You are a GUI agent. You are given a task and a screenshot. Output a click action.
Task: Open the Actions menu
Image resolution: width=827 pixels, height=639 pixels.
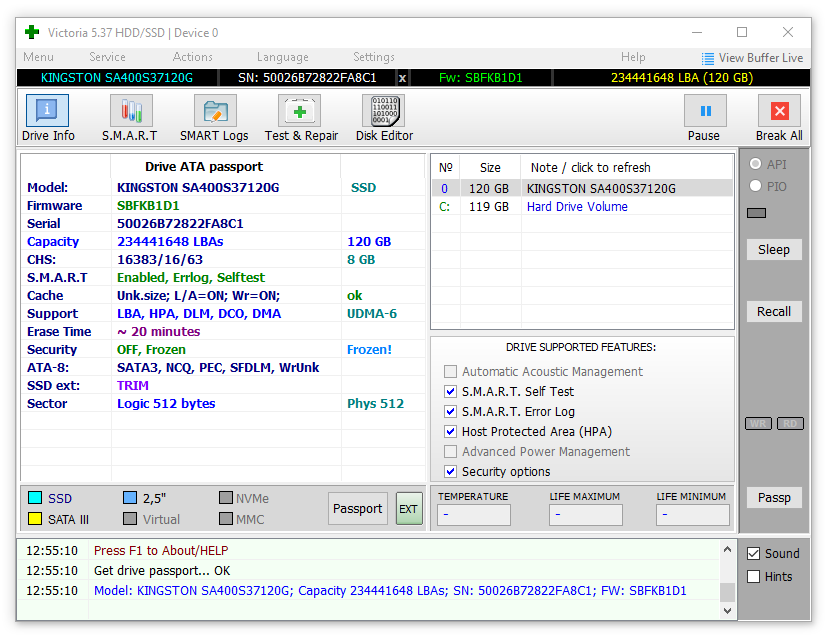193,57
